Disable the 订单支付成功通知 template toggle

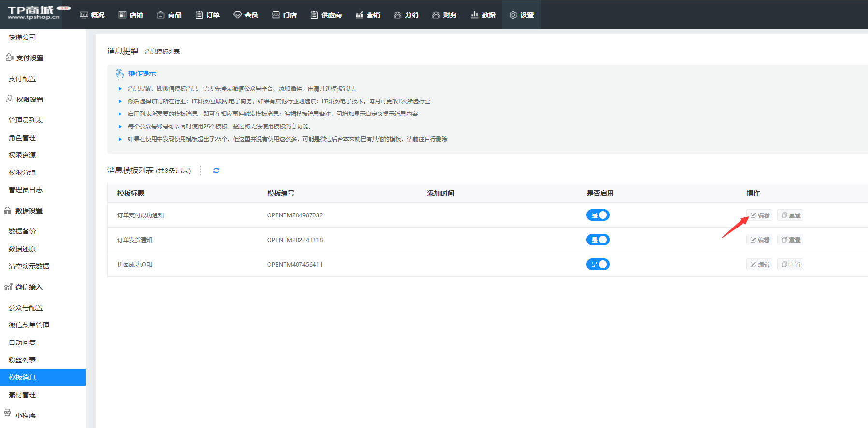click(598, 215)
